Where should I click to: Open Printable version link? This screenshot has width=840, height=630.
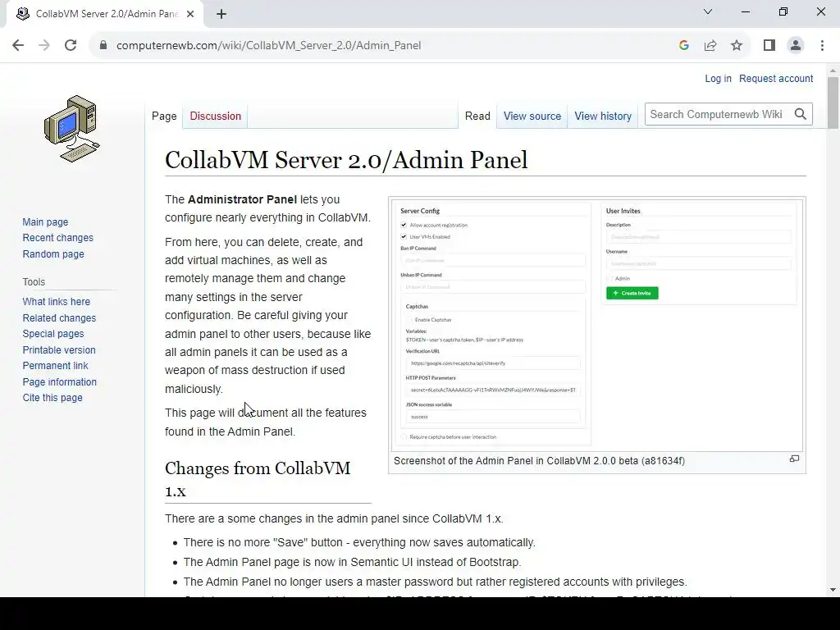[x=59, y=350]
